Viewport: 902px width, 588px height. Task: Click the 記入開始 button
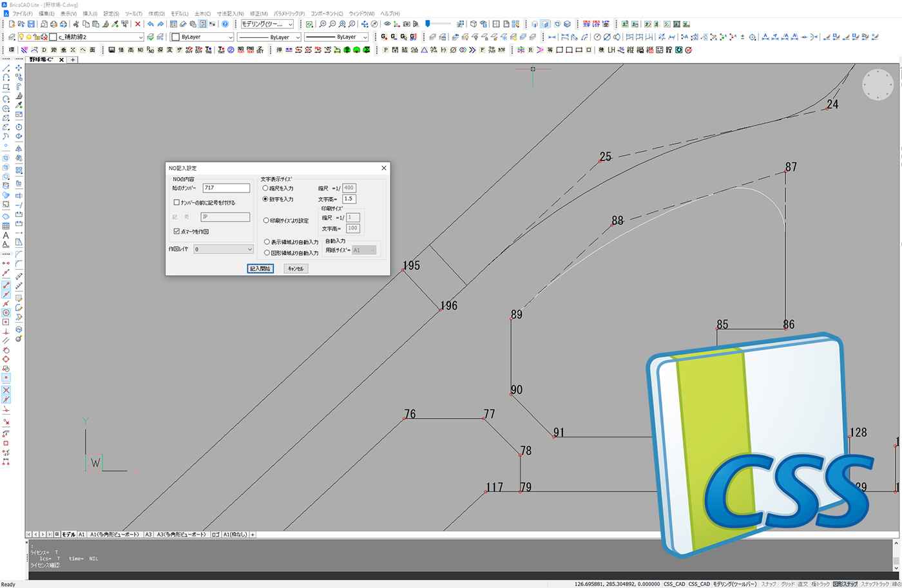(260, 269)
